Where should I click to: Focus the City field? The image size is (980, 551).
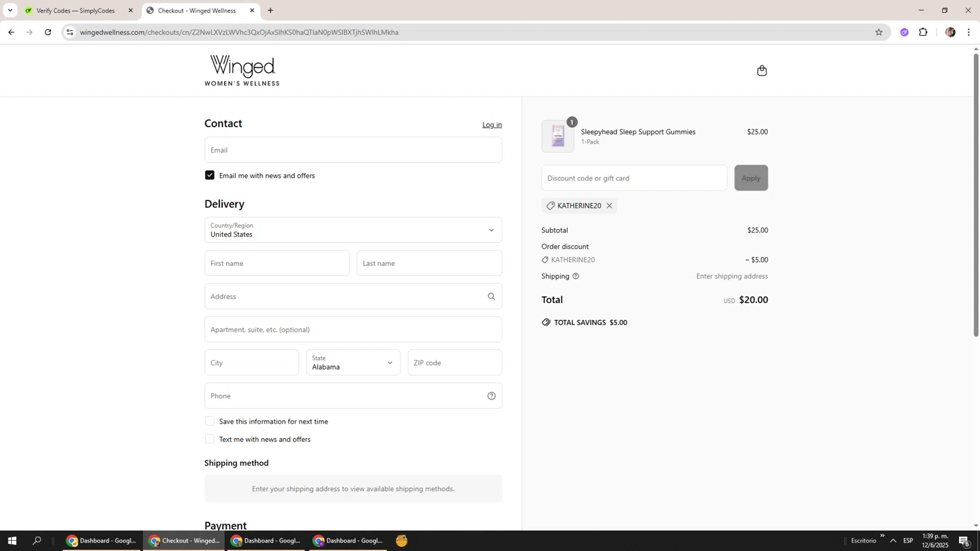click(x=252, y=362)
